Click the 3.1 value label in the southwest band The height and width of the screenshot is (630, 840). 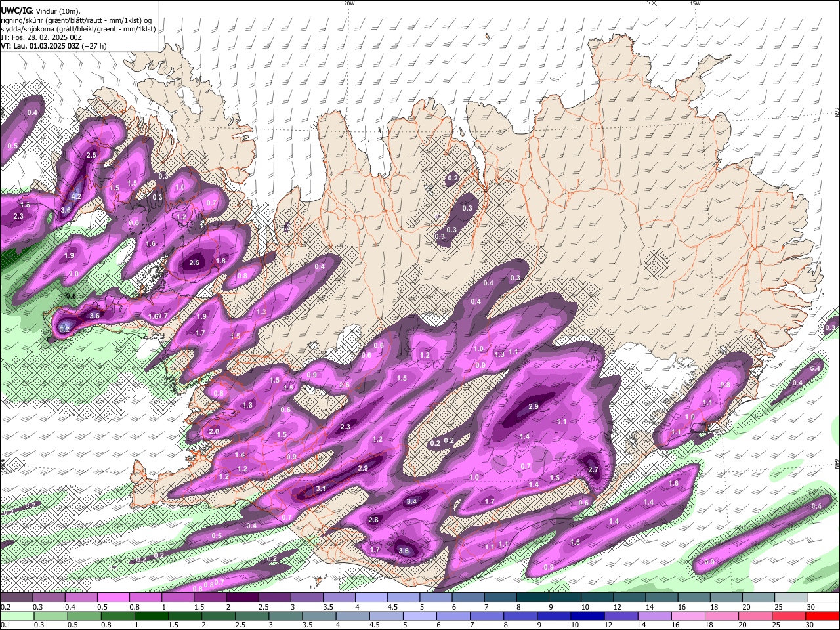pyautogui.click(x=320, y=489)
